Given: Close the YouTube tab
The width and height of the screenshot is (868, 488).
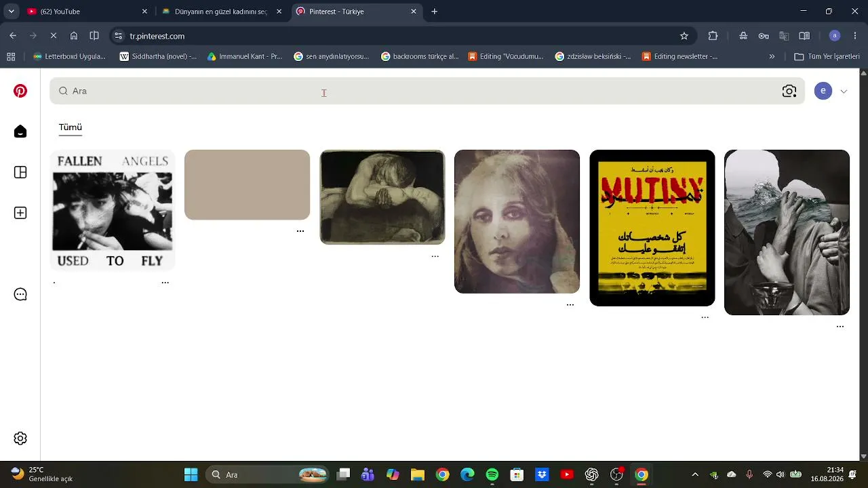Looking at the screenshot, I should click(144, 12).
